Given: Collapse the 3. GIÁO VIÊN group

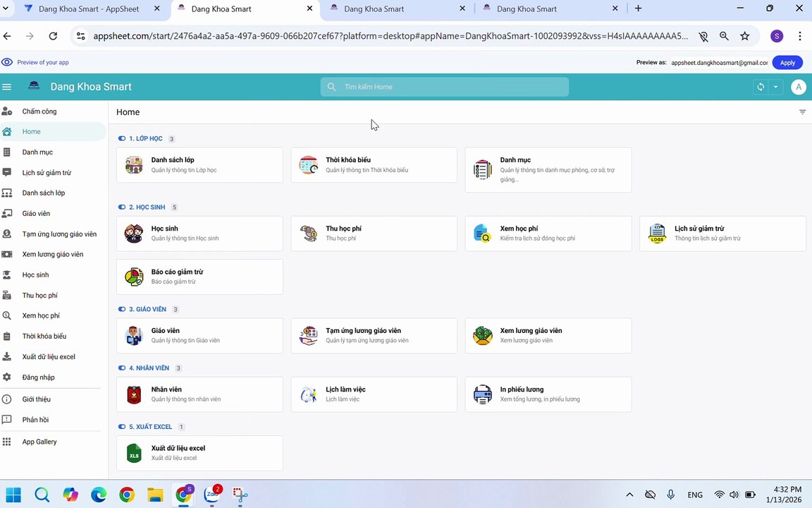Looking at the screenshot, I should point(122,309).
